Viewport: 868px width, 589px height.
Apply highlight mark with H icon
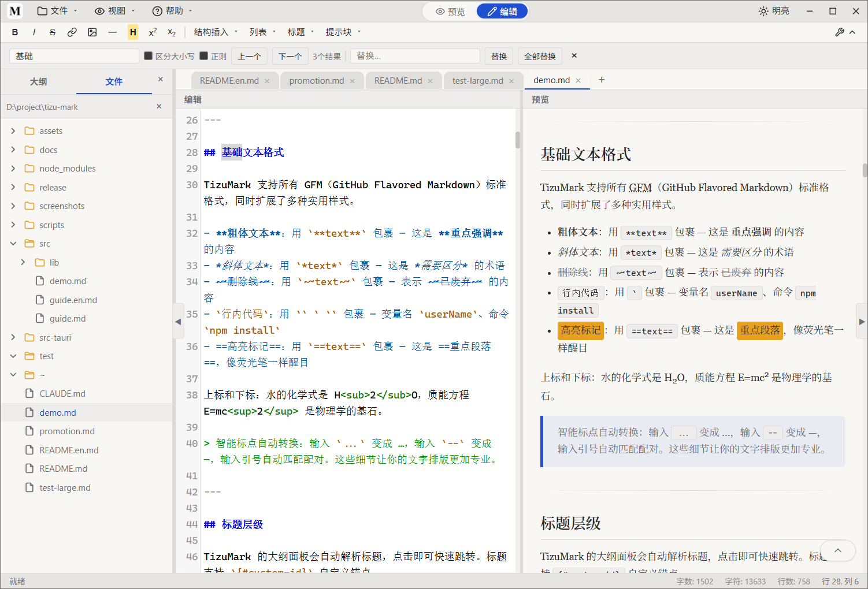point(133,32)
